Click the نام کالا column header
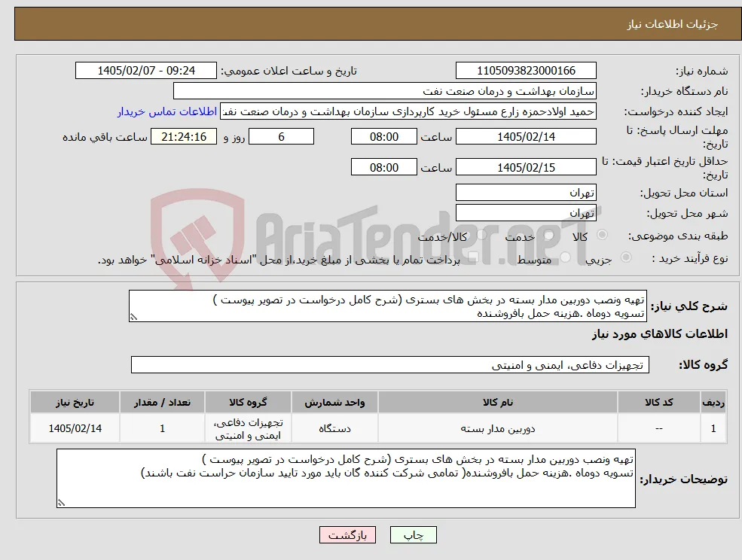This screenshot has width=742, height=560. coord(498,403)
